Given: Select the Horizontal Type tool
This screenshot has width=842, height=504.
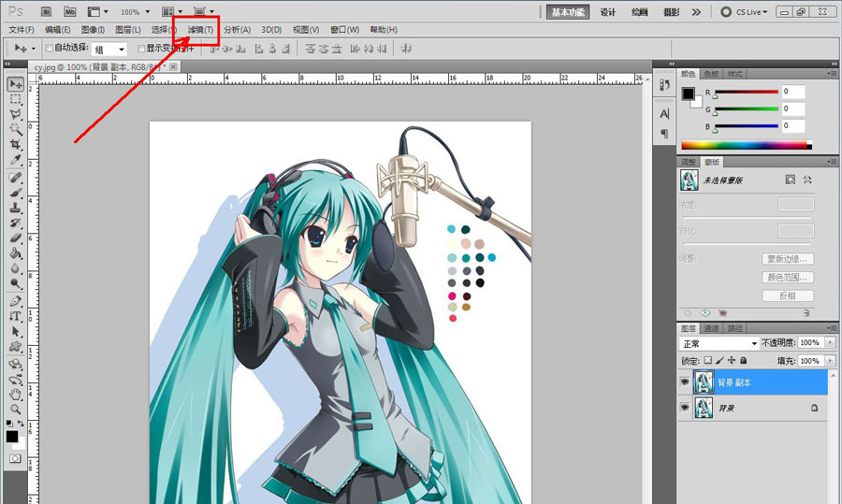Looking at the screenshot, I should 15,316.
